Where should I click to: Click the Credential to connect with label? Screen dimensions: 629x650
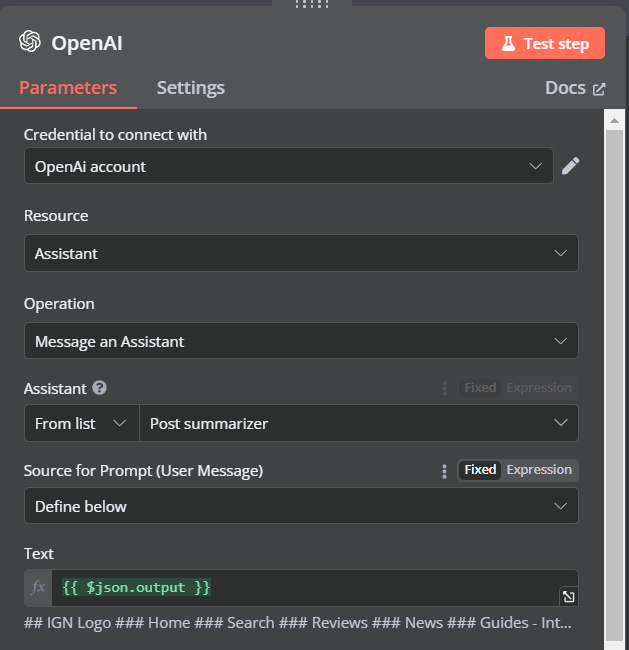115,135
